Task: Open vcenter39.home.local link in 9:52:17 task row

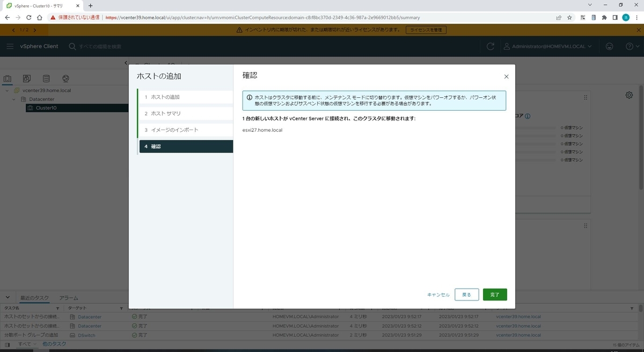Action: coord(518,317)
